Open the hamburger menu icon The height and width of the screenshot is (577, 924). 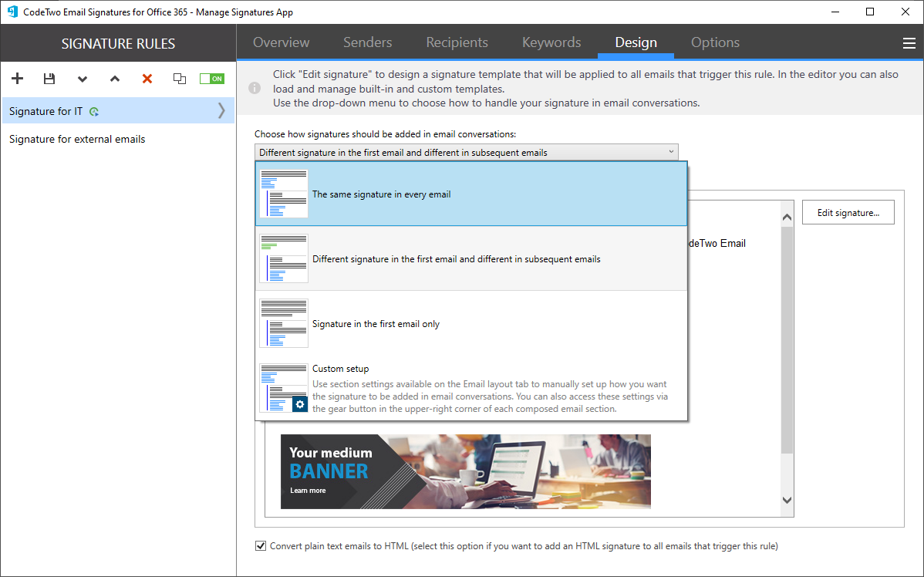[909, 43]
